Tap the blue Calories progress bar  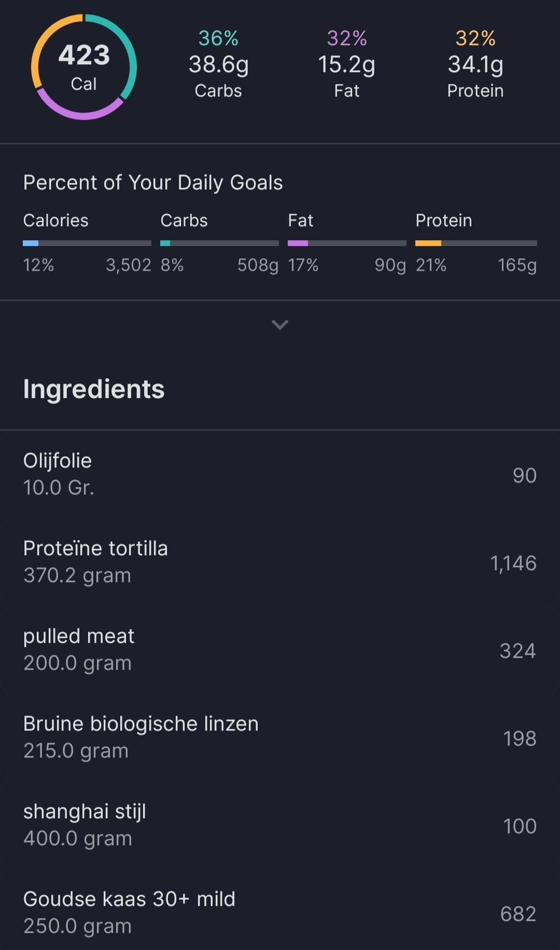click(87, 243)
